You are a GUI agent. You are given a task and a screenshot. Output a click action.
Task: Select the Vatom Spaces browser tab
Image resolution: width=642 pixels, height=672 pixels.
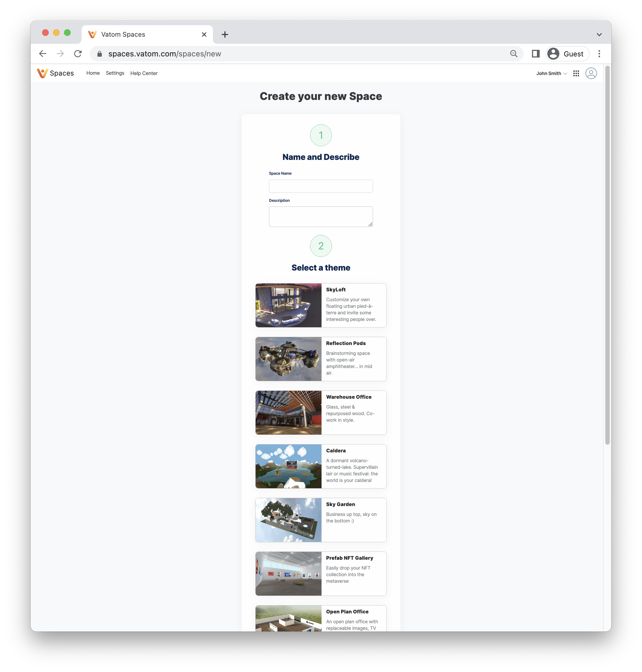(x=147, y=35)
